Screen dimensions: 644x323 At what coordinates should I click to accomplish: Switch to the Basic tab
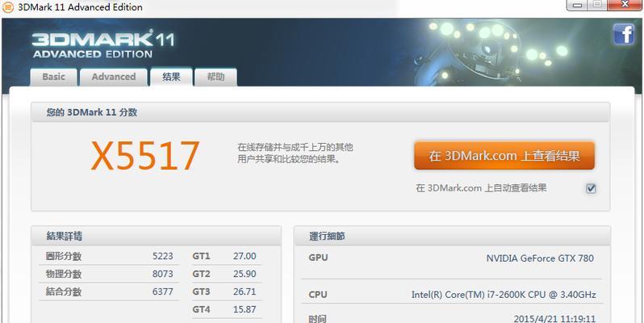54,78
